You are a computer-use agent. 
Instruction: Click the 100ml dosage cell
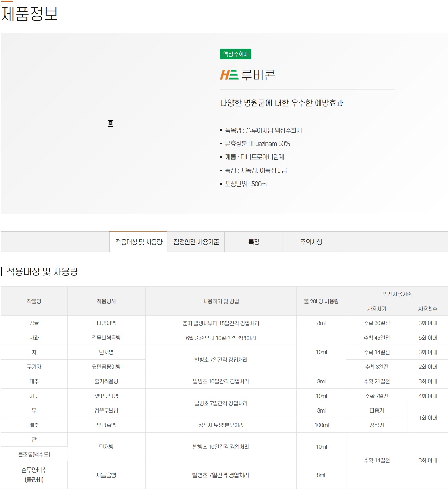click(x=321, y=425)
